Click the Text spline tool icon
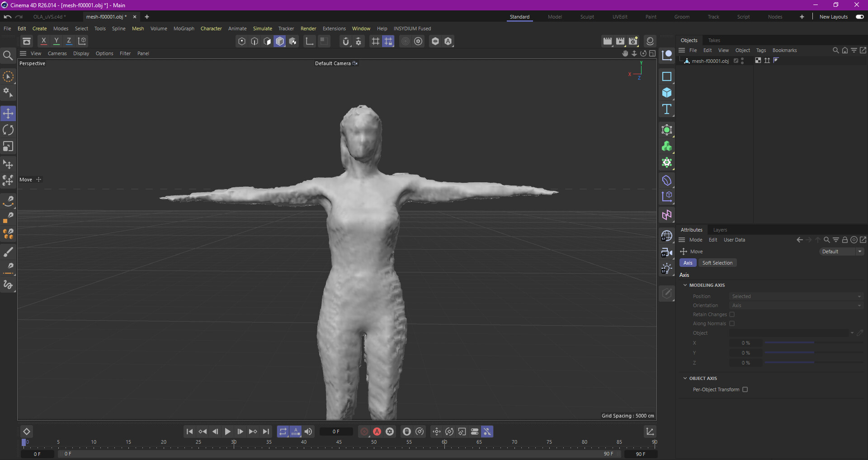Viewport: 868px width, 460px height. [666, 109]
